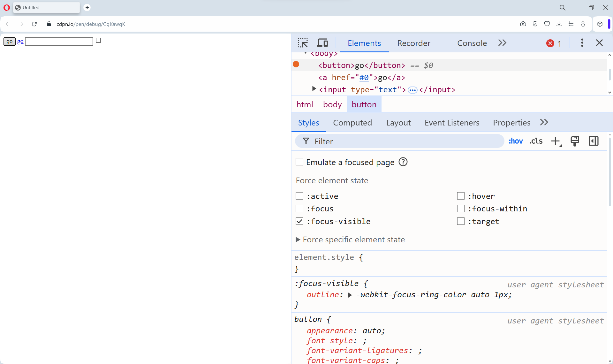Show more DevTools panels chevron
The width and height of the screenshot is (613, 364).
click(502, 43)
